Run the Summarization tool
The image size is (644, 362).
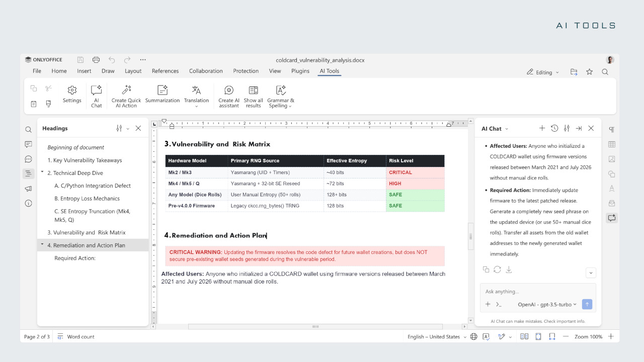pos(163,94)
